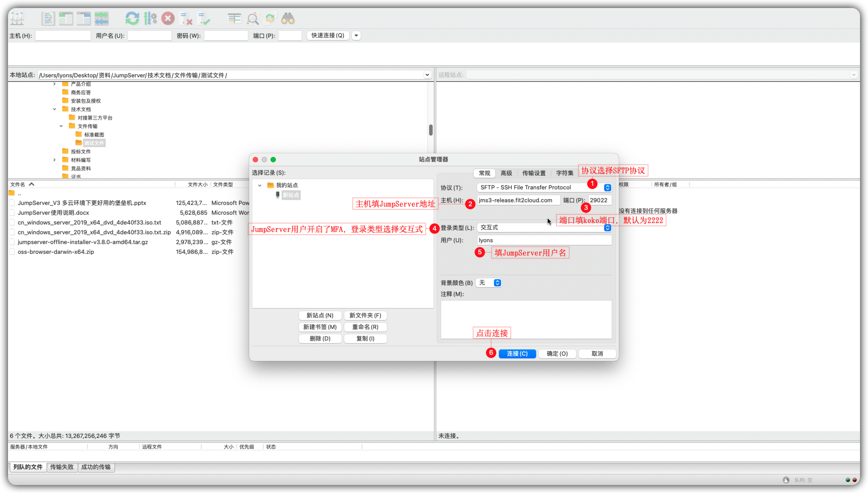Click into the 注释 notes text area

(x=526, y=320)
